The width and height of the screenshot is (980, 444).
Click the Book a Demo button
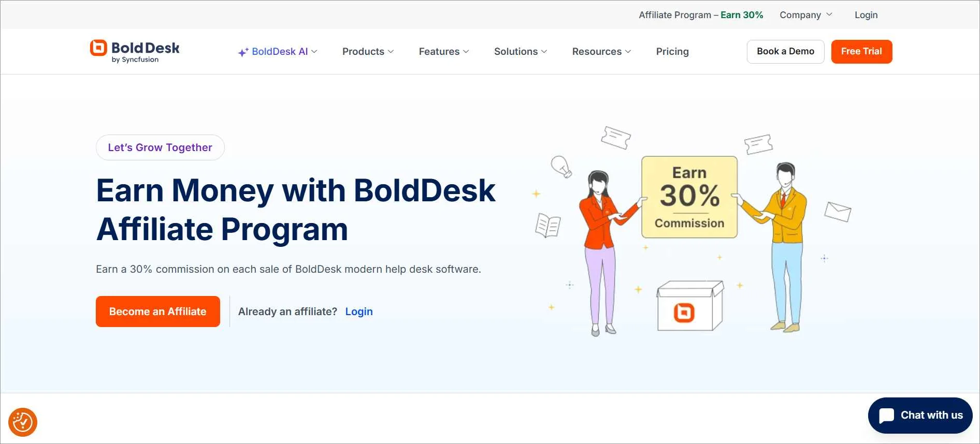point(785,52)
